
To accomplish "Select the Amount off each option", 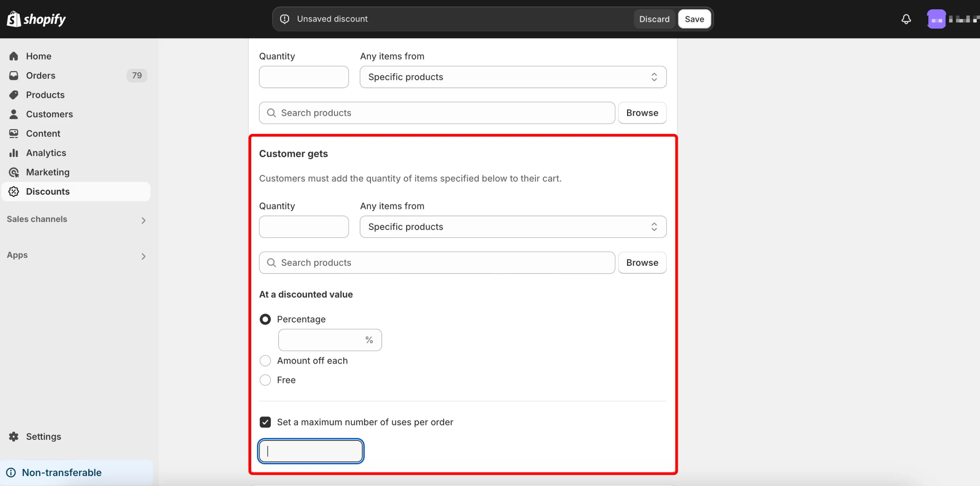I will point(265,361).
